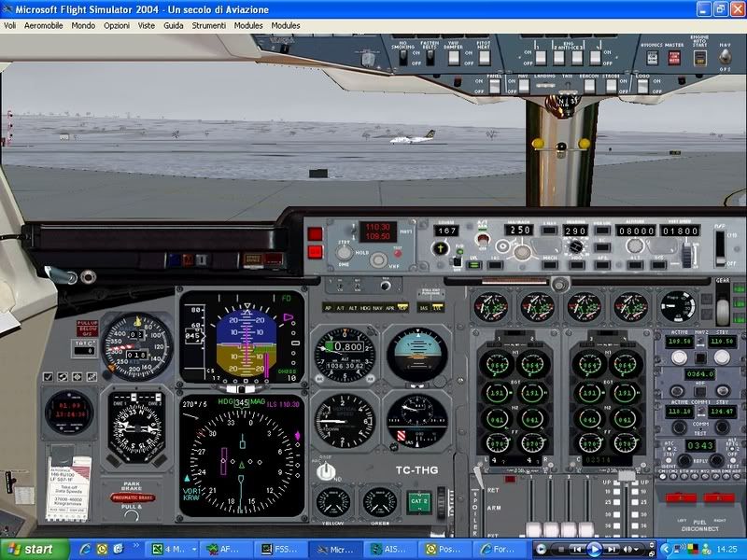
Task: Click the vertical speed indicator gauge
Action: click(345, 422)
